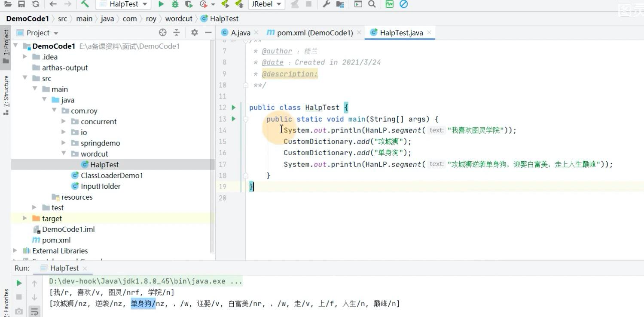Open the Structure side tool tab
The width and height of the screenshot is (644, 317).
click(6, 95)
